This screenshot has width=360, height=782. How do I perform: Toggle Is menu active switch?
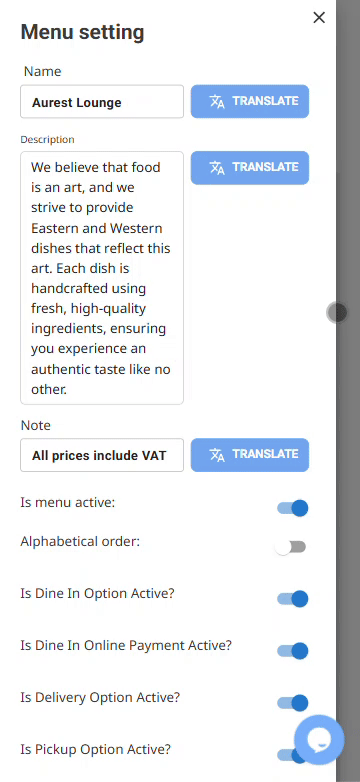click(293, 508)
